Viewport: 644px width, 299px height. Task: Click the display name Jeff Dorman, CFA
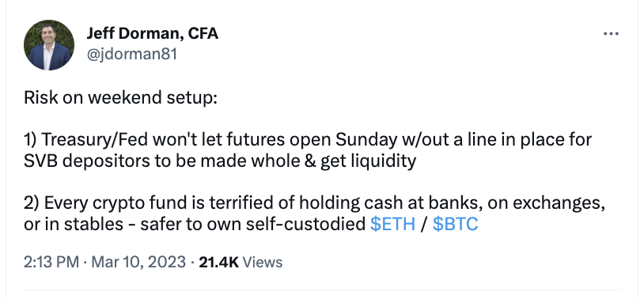(153, 34)
